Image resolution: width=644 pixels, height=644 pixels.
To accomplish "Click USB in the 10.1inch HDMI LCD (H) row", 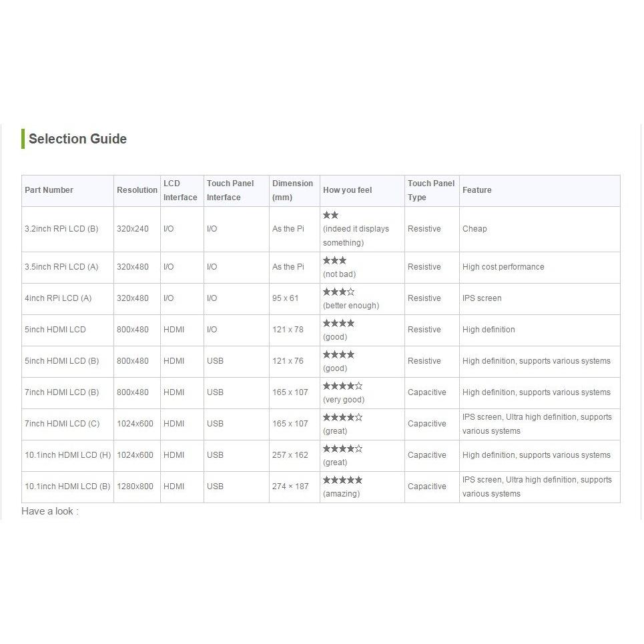I will (215, 455).
